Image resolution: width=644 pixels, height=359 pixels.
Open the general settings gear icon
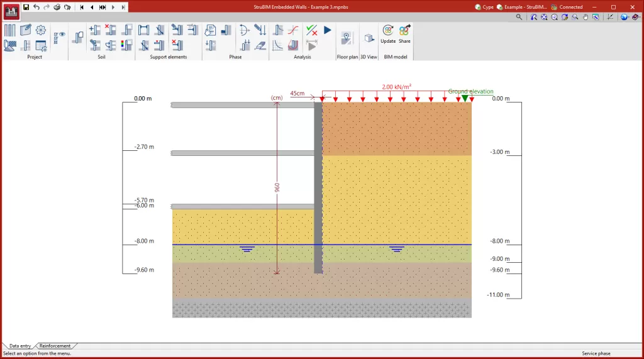click(x=41, y=30)
